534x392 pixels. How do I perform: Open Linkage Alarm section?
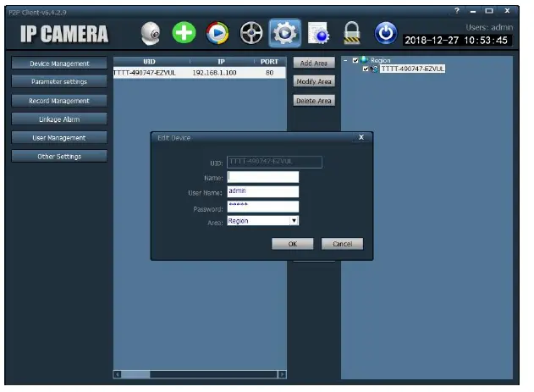coord(59,119)
